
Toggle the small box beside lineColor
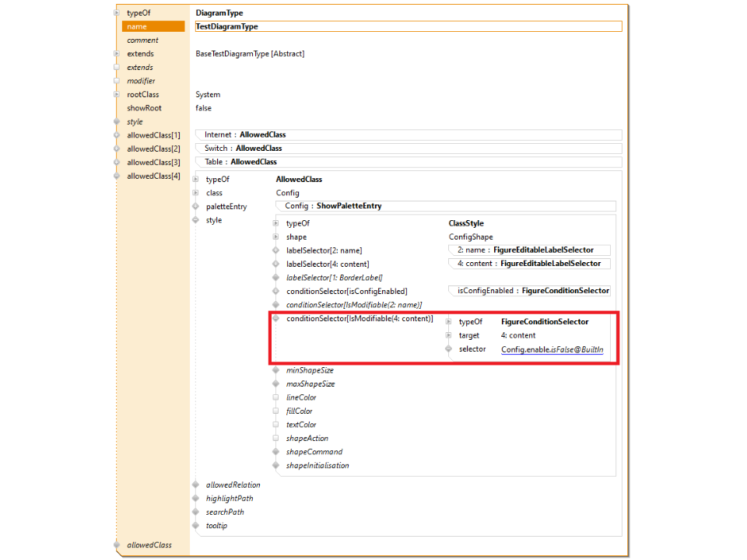[x=275, y=397]
